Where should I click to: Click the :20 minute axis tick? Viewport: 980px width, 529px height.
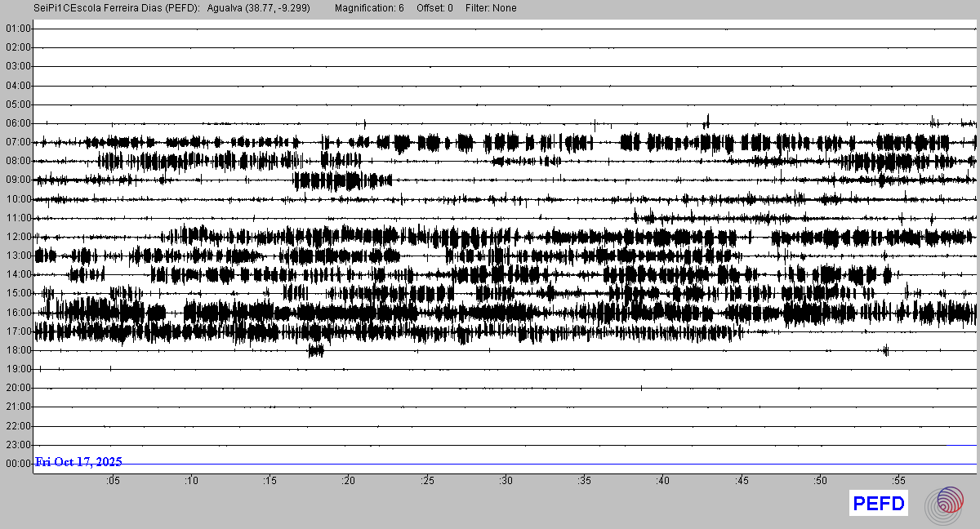pos(349,481)
